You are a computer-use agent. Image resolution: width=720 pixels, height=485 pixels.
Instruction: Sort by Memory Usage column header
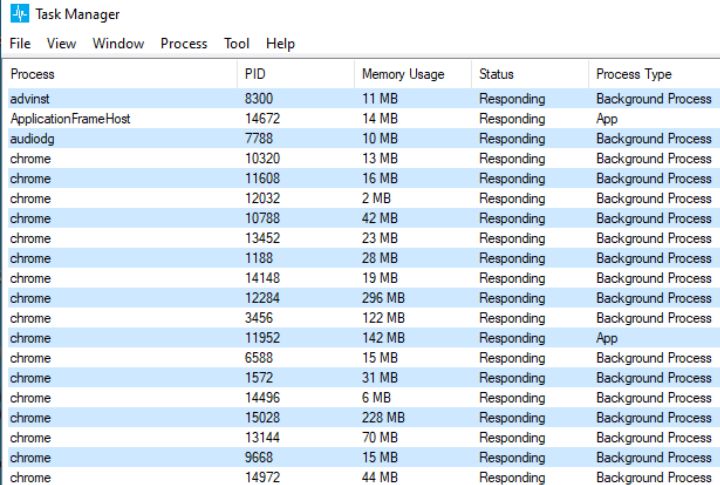click(x=402, y=74)
